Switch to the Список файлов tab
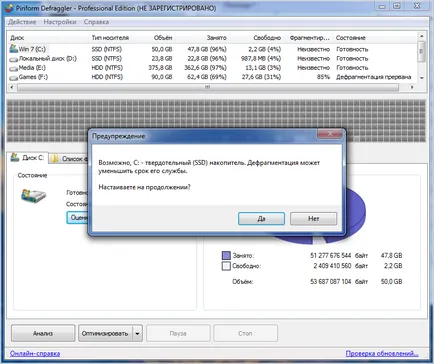The image size is (434, 364). [69, 159]
